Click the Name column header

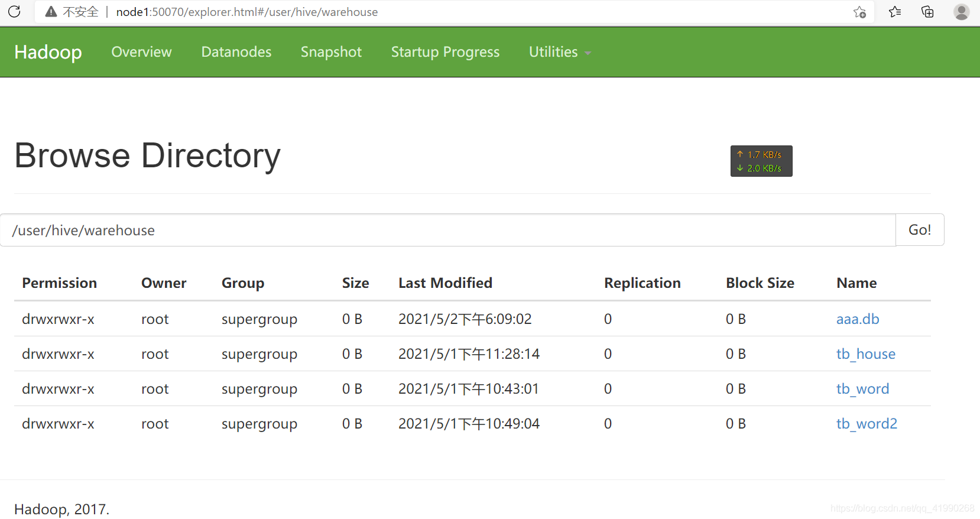tap(856, 283)
